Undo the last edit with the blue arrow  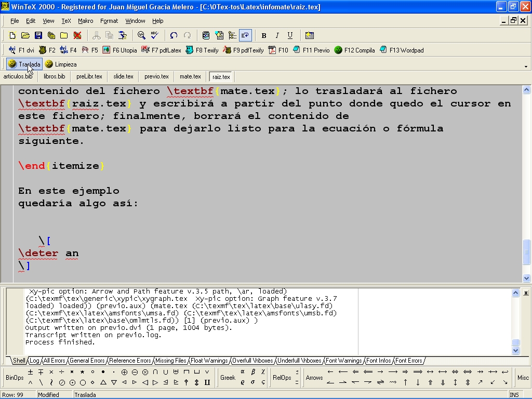[174, 35]
